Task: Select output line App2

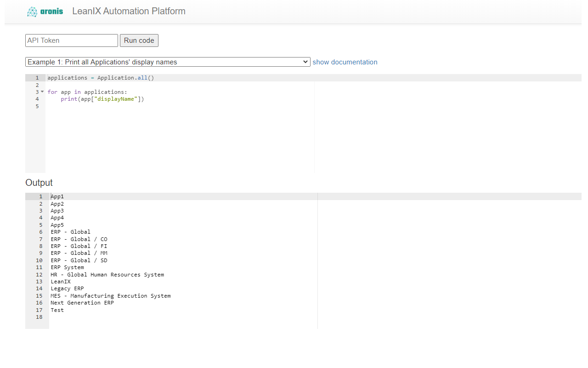Action: pos(57,204)
